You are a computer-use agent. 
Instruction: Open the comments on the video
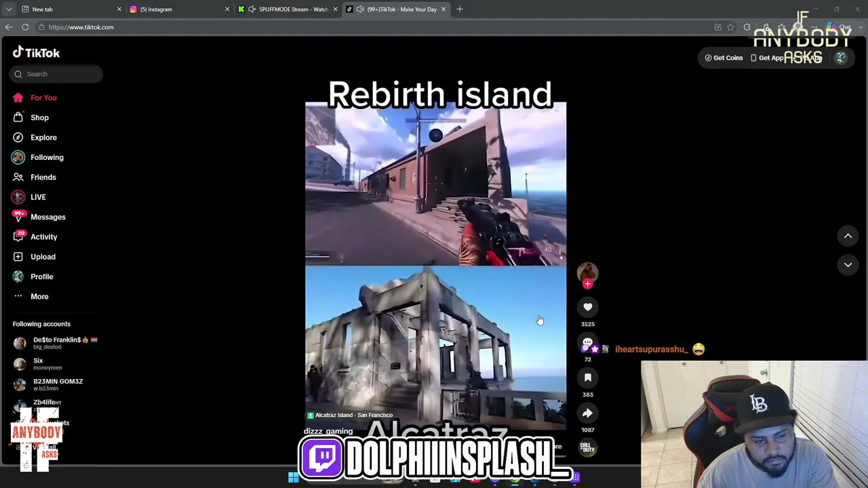click(587, 343)
